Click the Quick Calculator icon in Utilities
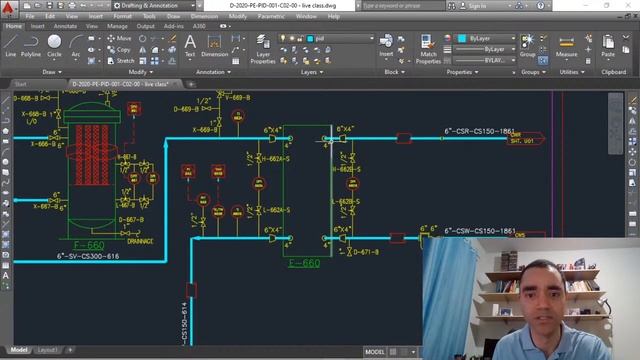 tap(588, 61)
